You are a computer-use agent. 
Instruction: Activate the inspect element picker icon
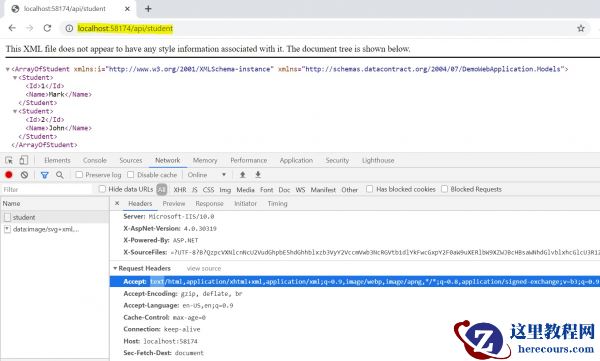pos(9,160)
